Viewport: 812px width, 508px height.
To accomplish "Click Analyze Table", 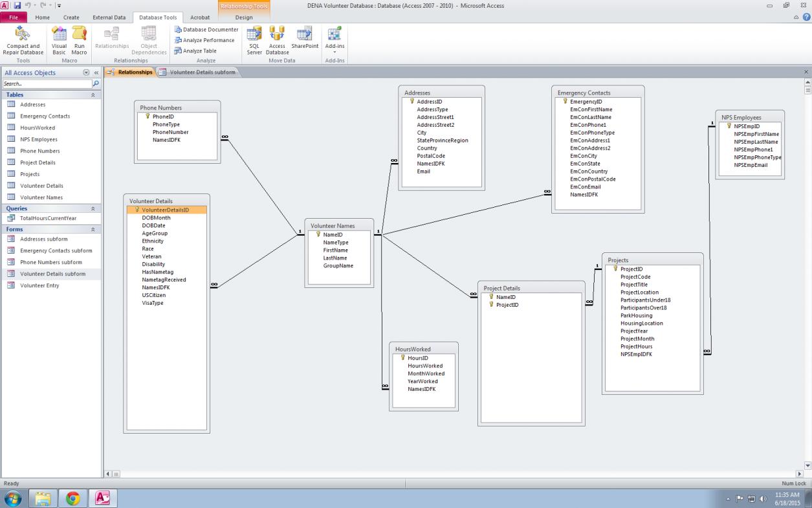I will tap(195, 50).
